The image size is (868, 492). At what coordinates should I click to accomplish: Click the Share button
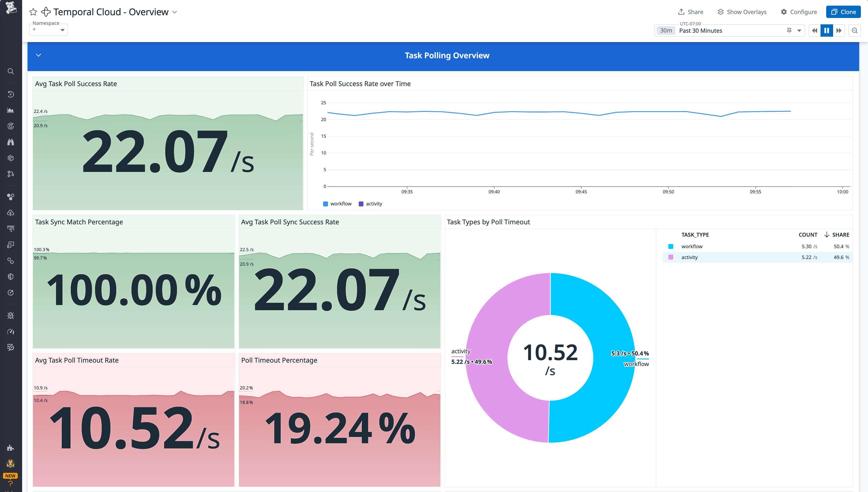(x=691, y=12)
